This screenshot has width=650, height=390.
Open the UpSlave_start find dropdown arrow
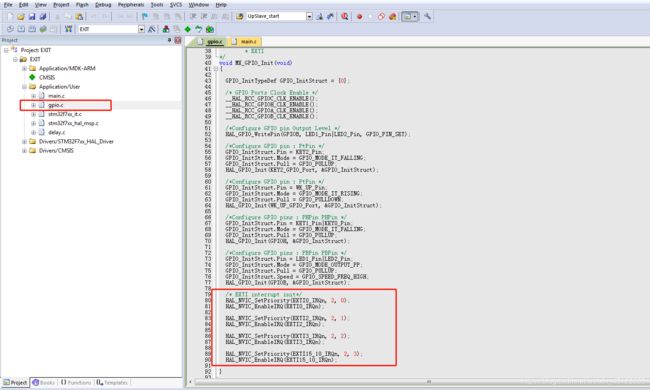pos(309,16)
